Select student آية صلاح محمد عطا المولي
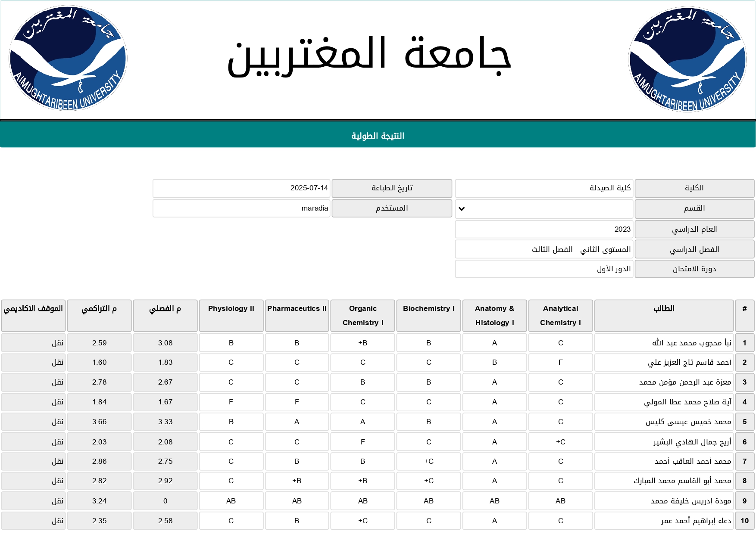 pyautogui.click(x=664, y=402)
